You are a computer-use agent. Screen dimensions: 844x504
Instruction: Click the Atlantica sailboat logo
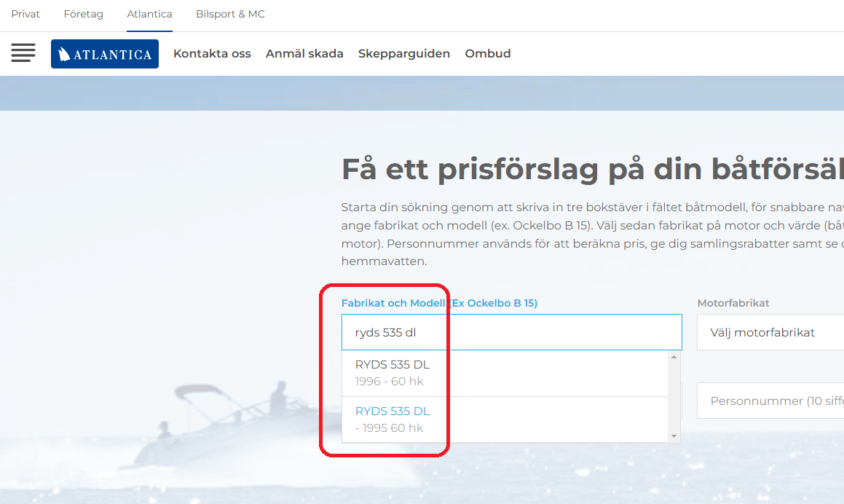[105, 54]
